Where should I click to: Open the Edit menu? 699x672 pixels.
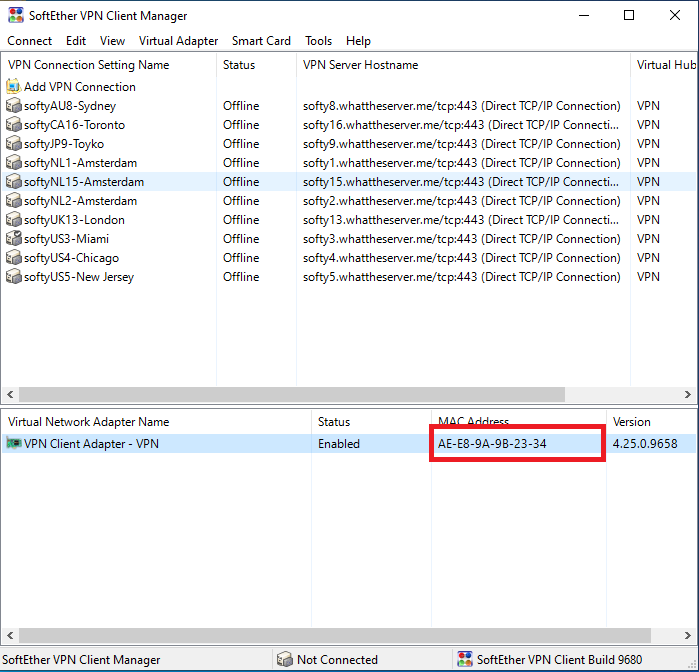coord(76,41)
